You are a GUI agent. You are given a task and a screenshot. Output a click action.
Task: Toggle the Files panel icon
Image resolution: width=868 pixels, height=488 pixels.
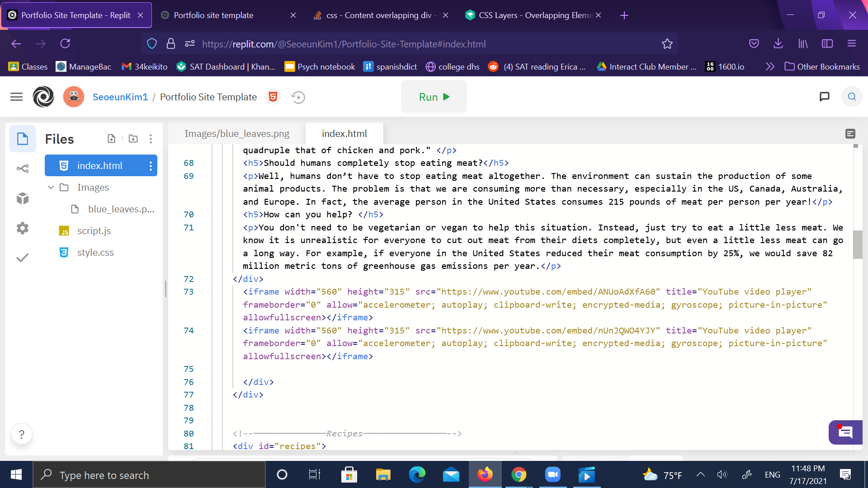(23, 139)
